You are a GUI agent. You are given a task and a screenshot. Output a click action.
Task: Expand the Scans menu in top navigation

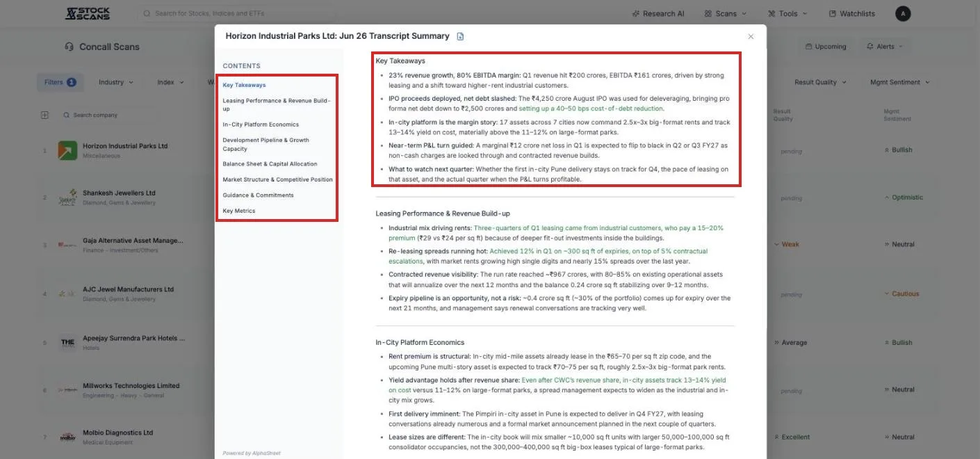pyautogui.click(x=725, y=13)
